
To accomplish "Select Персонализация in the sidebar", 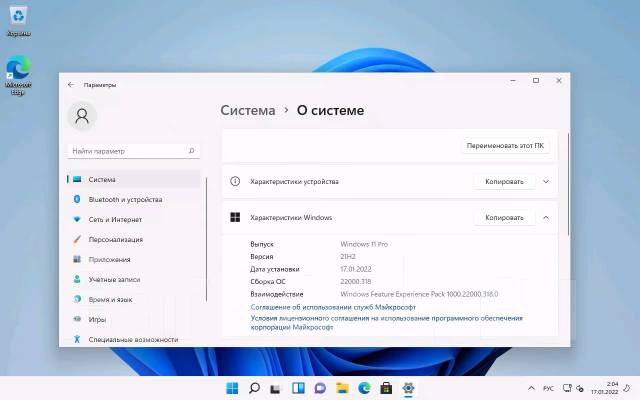I will [x=134, y=239].
